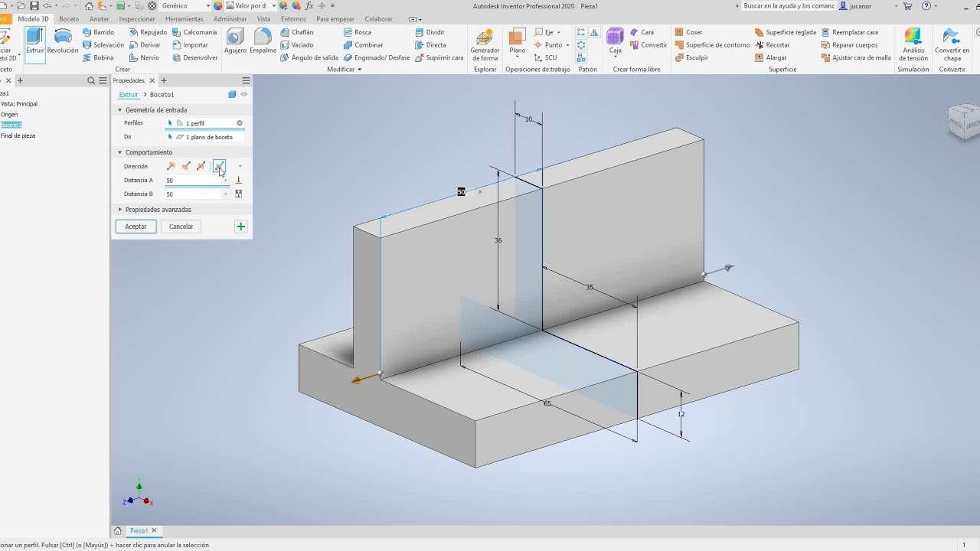This screenshot has height=551, width=980.
Task: Switch to the Vista ribbon tab
Action: coord(264,18)
